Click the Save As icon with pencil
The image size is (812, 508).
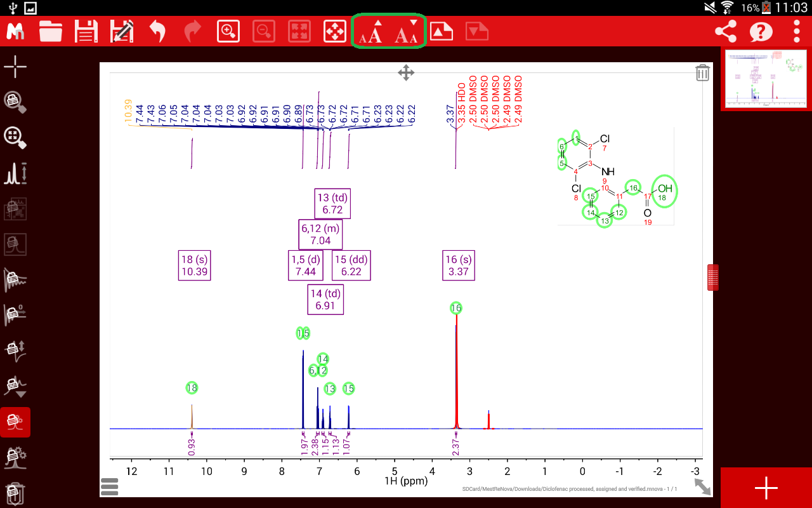pos(121,31)
